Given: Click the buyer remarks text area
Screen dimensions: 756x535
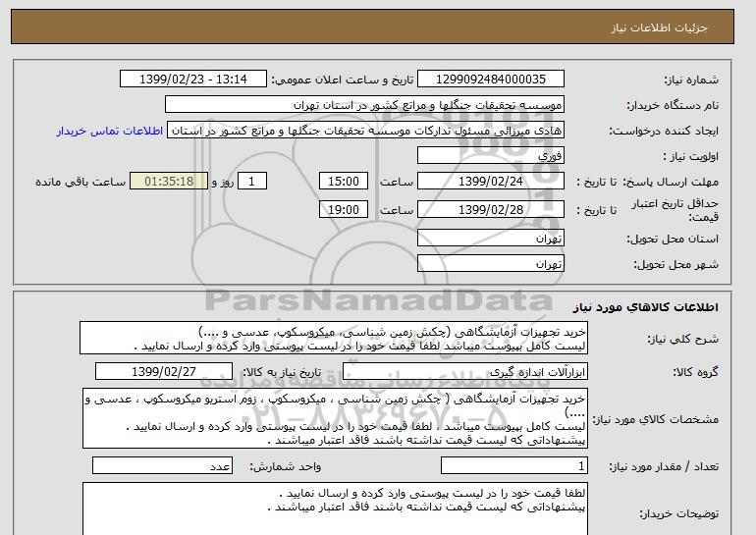Looking at the screenshot, I should [335, 508].
